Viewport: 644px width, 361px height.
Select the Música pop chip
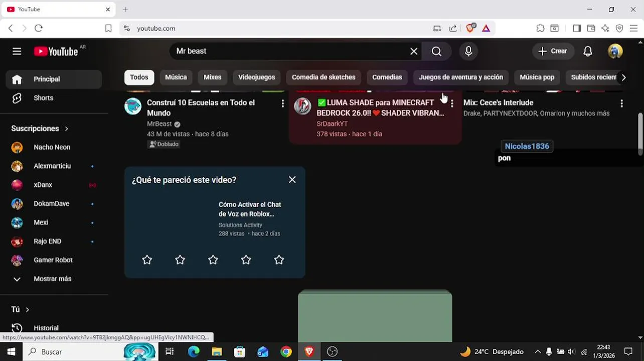(537, 77)
